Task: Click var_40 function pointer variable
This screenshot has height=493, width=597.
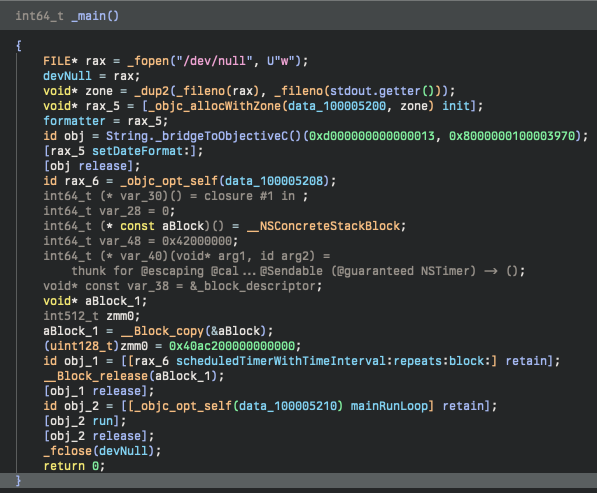Action: click(141, 256)
